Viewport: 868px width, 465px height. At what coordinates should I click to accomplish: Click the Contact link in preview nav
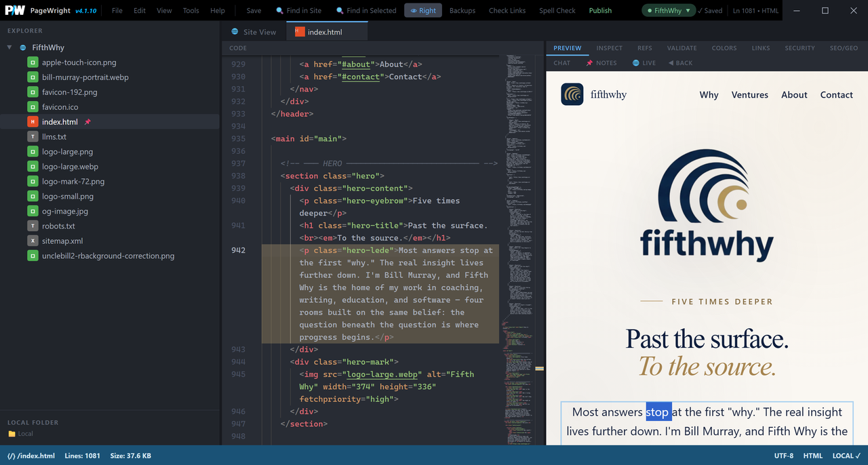[837, 95]
